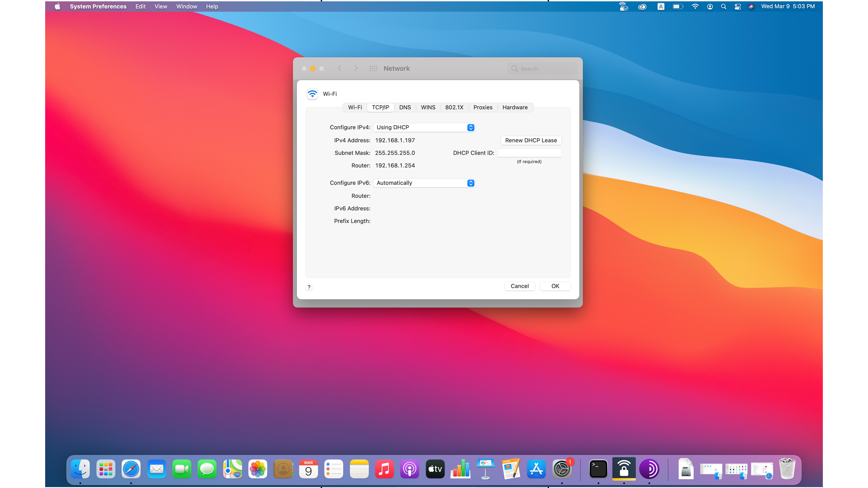Viewport: 868px width, 488px height.
Task: Switch to the DNS tab
Action: 404,107
